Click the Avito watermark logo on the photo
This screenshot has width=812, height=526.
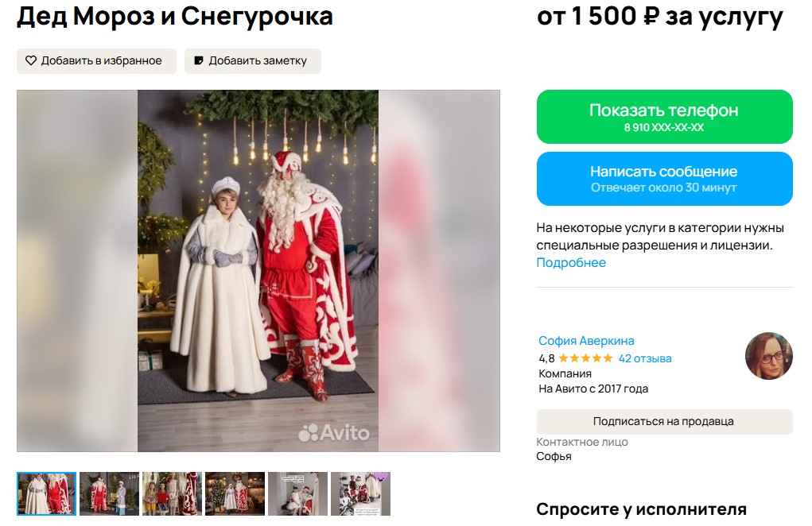(333, 433)
